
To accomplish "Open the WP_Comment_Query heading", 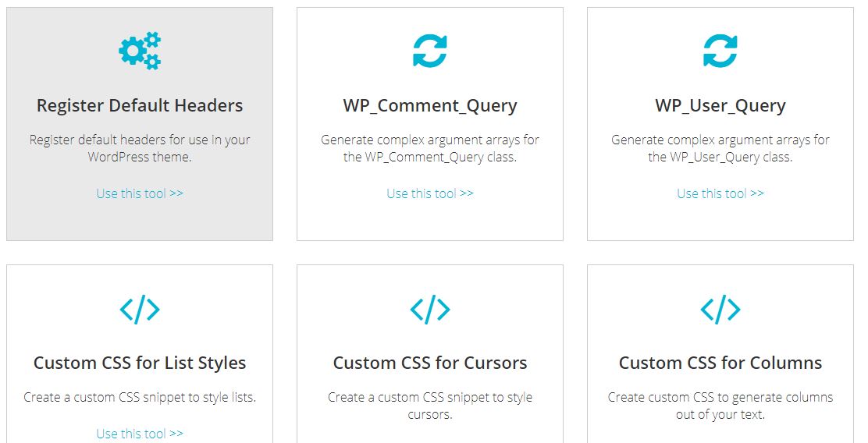I will click(x=430, y=105).
